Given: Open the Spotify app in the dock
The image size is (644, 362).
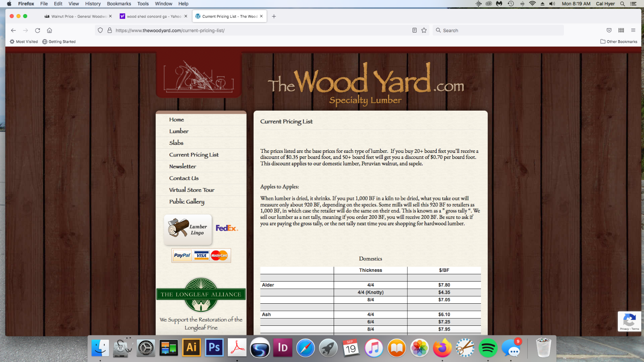Looking at the screenshot, I should click(488, 348).
